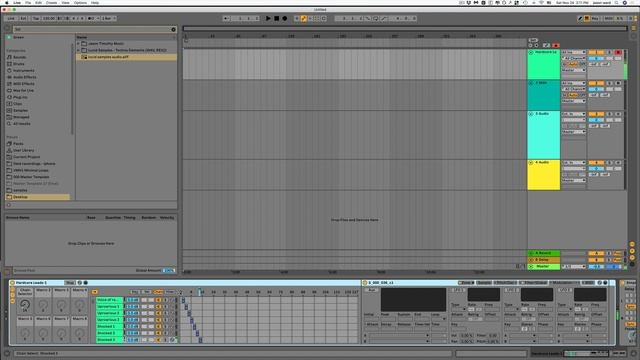The width and height of the screenshot is (640, 360).
Task: Select the Desktop folder in Places
Action: pos(38,197)
